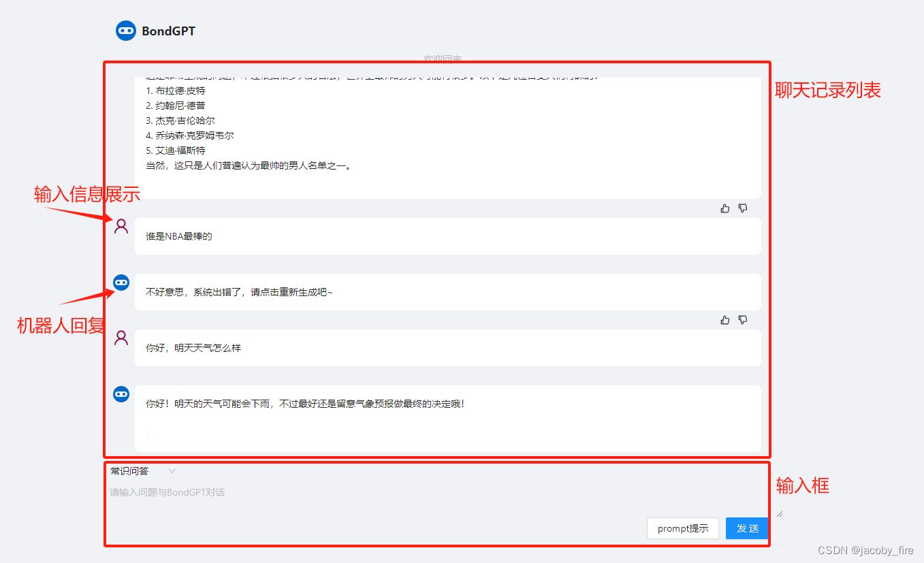
Task: Like the system error reply
Action: coord(725,320)
